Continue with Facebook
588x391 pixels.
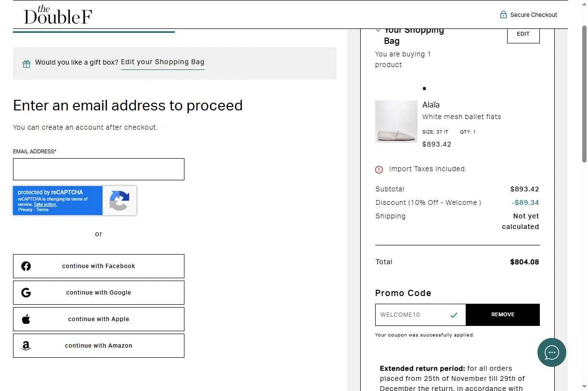tap(99, 266)
